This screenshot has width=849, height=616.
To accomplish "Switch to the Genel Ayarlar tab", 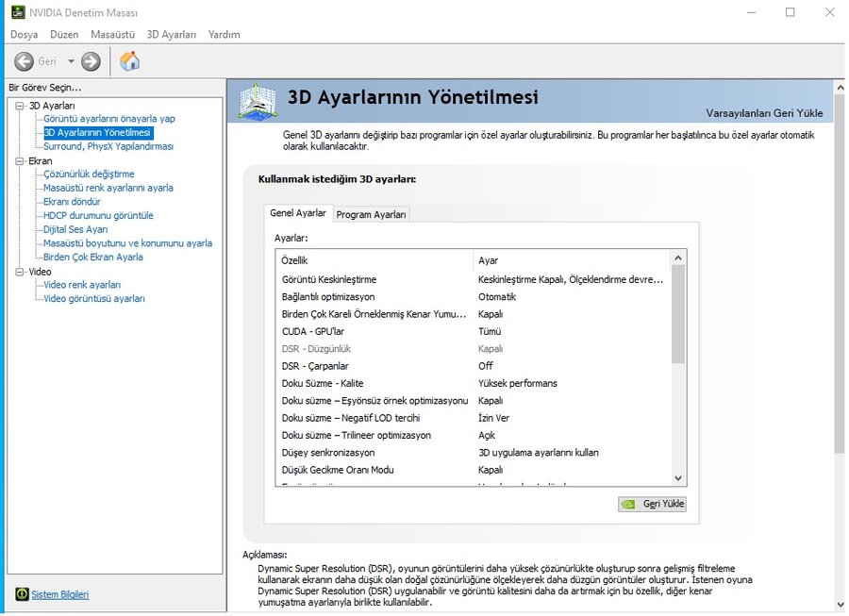I will click(298, 213).
